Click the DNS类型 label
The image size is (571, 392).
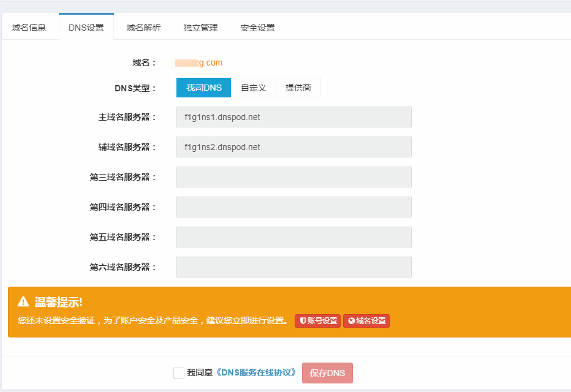point(135,88)
